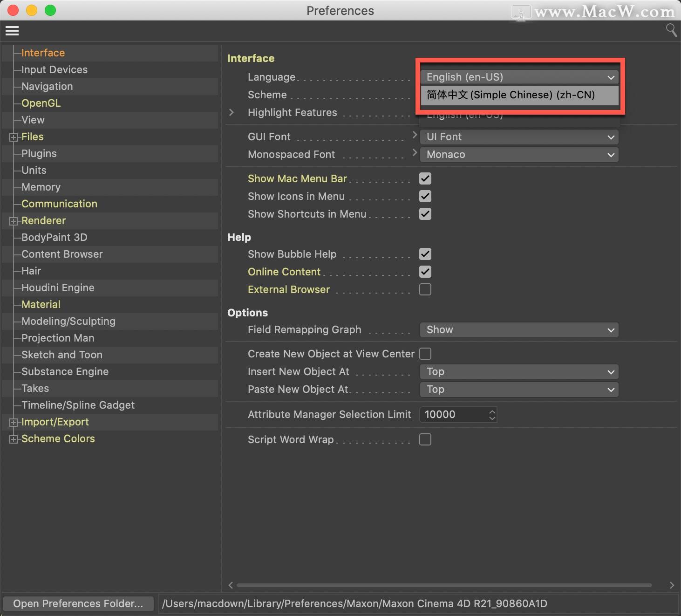This screenshot has width=681, height=616.
Task: Click Open Preferences Folder button
Action: [78, 603]
